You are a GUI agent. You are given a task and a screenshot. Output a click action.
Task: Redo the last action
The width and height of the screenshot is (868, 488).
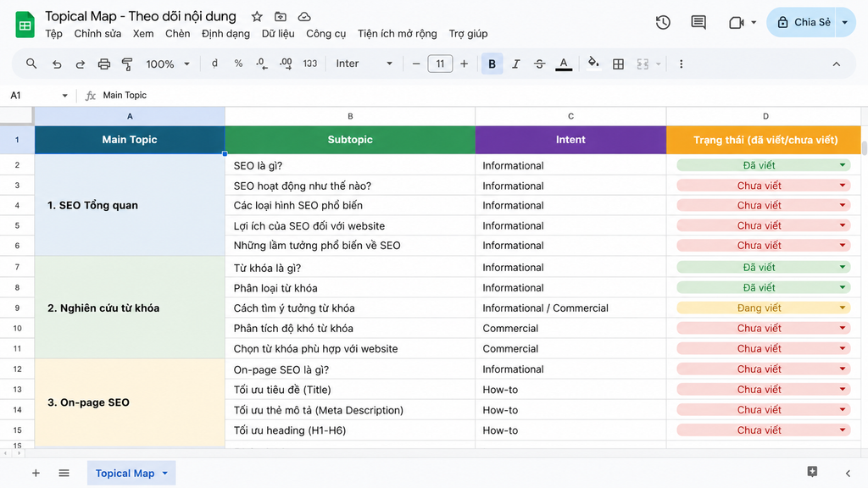[x=81, y=64]
